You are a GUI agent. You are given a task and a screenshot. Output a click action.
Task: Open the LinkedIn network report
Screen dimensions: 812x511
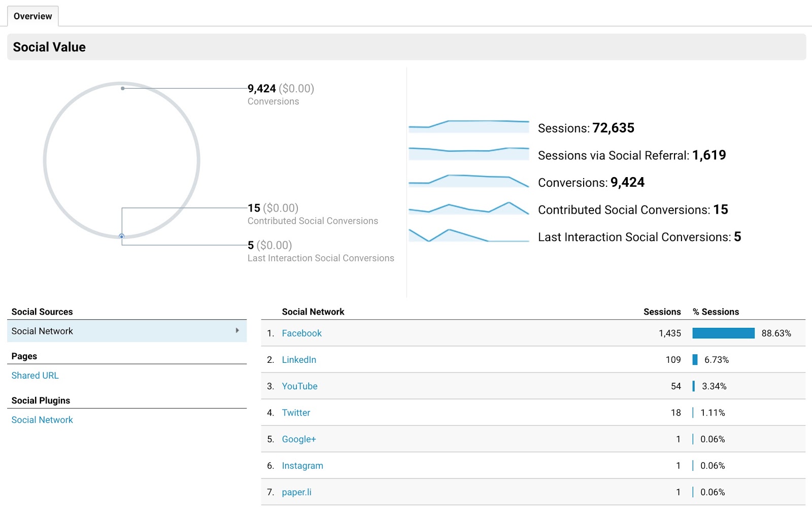tap(299, 359)
